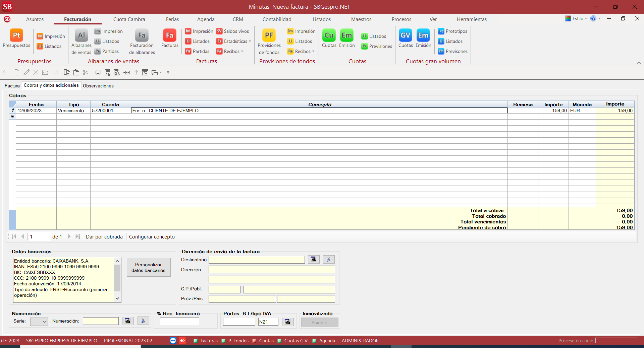Click the send by email envelope icon

click(x=126, y=72)
